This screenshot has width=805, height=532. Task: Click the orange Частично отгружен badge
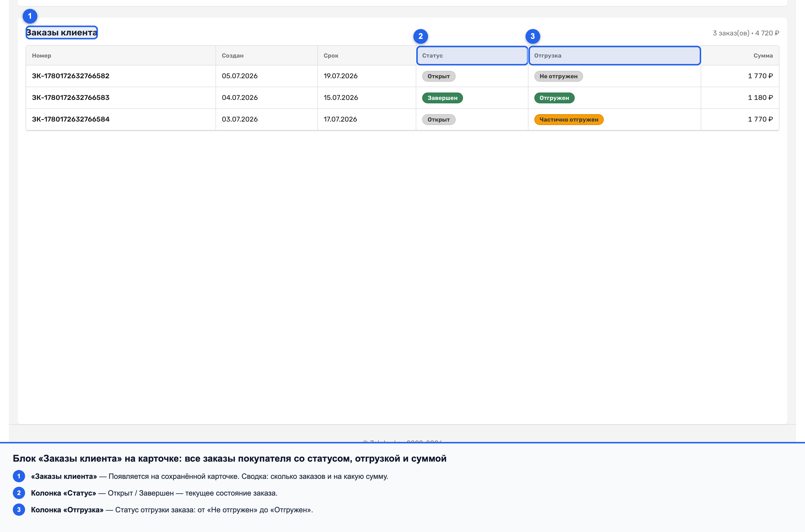tap(569, 120)
